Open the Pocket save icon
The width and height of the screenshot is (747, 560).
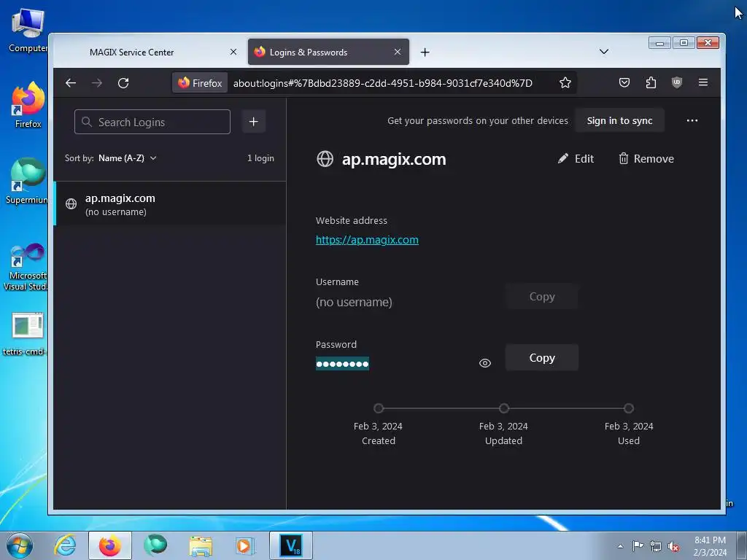pyautogui.click(x=624, y=83)
